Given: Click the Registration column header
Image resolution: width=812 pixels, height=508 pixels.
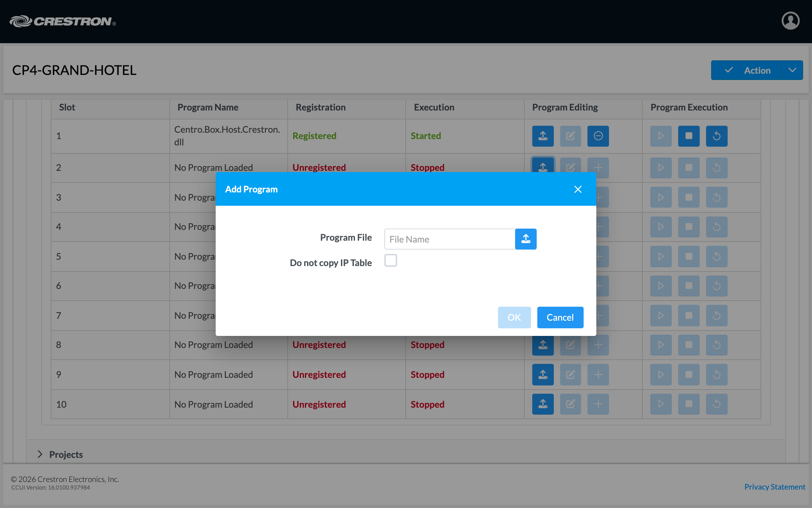Looking at the screenshot, I should pyautogui.click(x=320, y=108).
